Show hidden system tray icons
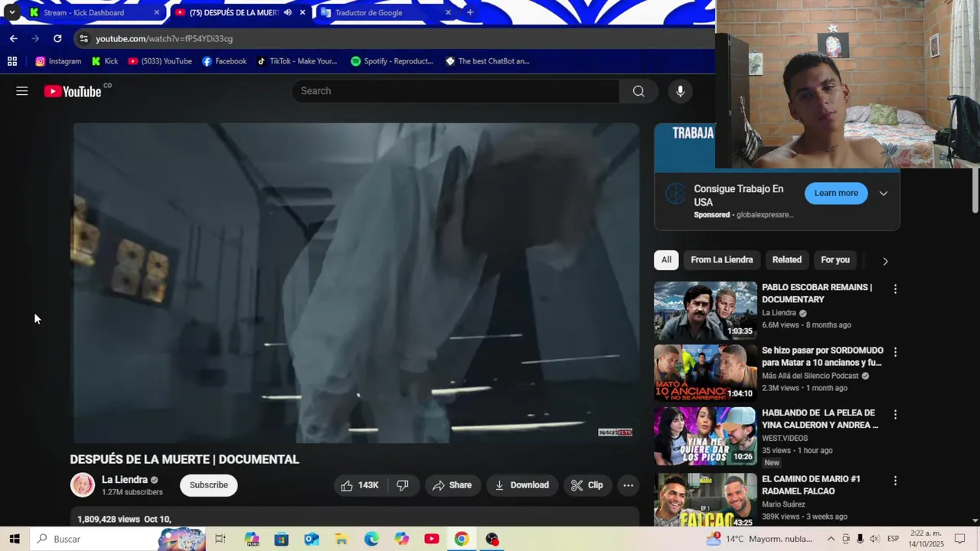This screenshot has width=980, height=551. 831,539
